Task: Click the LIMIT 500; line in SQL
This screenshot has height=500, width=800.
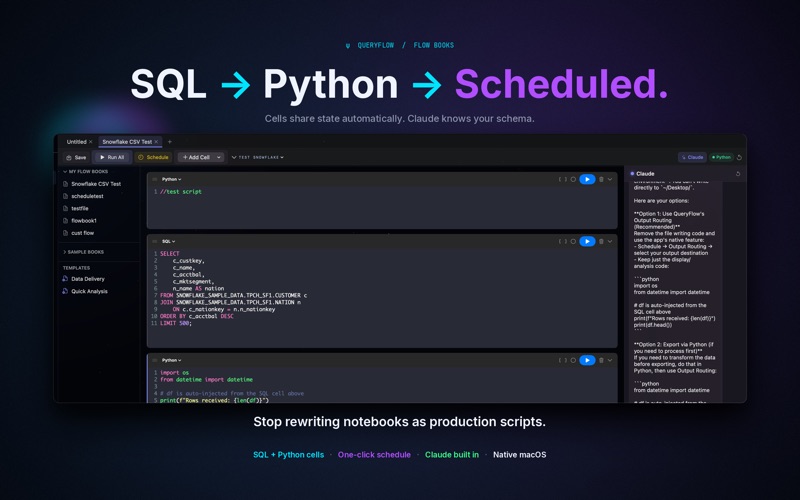Action: click(176, 323)
